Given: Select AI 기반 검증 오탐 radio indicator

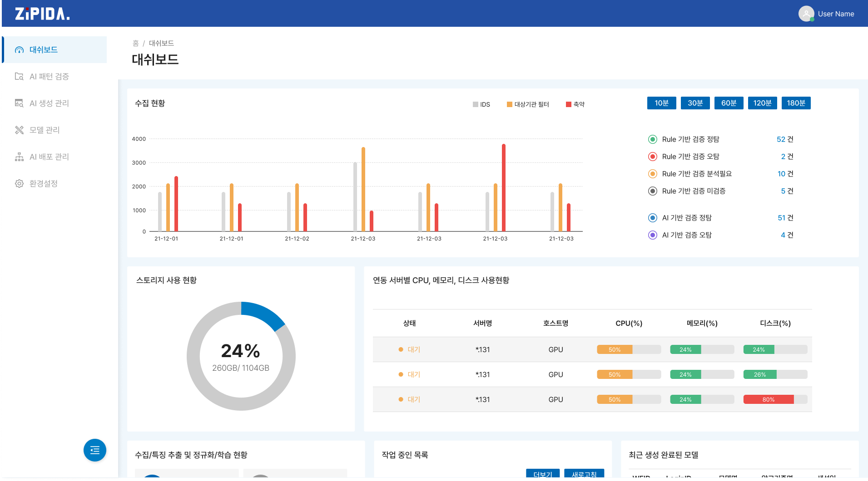Looking at the screenshot, I should coord(653,235).
